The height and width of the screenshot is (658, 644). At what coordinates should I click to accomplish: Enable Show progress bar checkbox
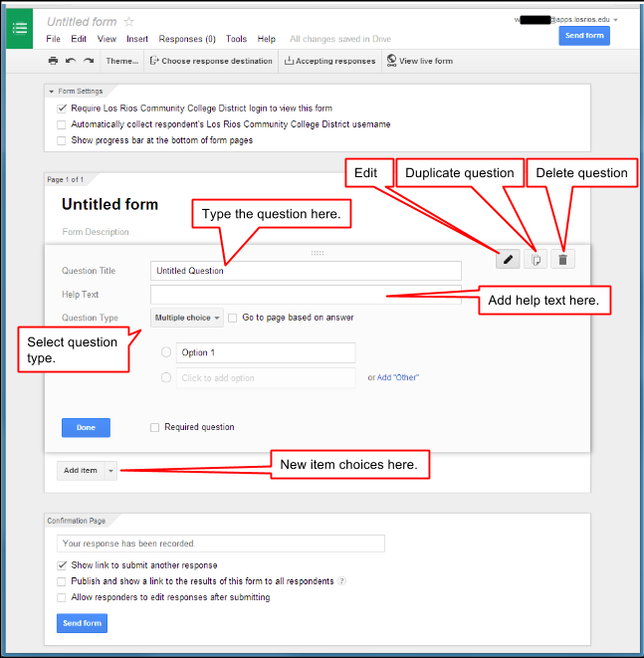[x=62, y=140]
